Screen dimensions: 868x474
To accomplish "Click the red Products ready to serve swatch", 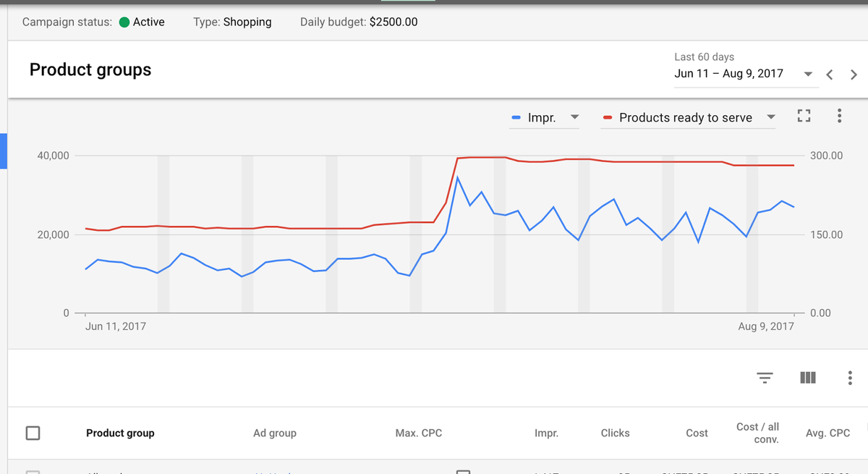I will (x=608, y=118).
